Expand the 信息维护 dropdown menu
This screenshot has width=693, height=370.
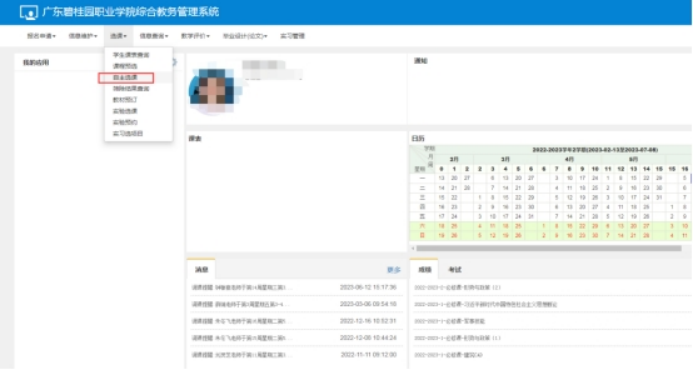pos(83,36)
